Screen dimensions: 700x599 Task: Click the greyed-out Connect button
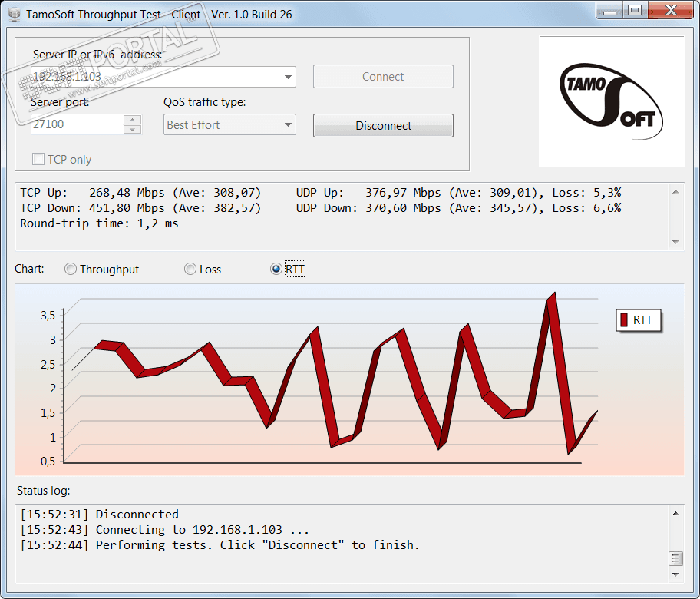point(383,76)
